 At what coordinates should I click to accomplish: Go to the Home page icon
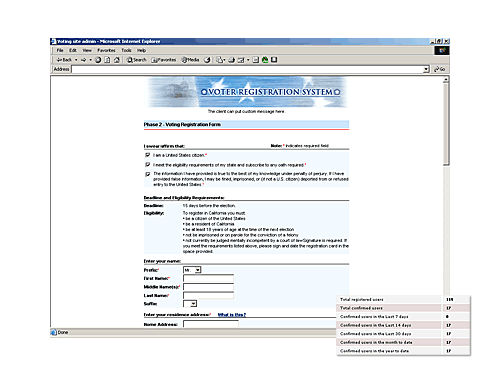[x=116, y=60]
